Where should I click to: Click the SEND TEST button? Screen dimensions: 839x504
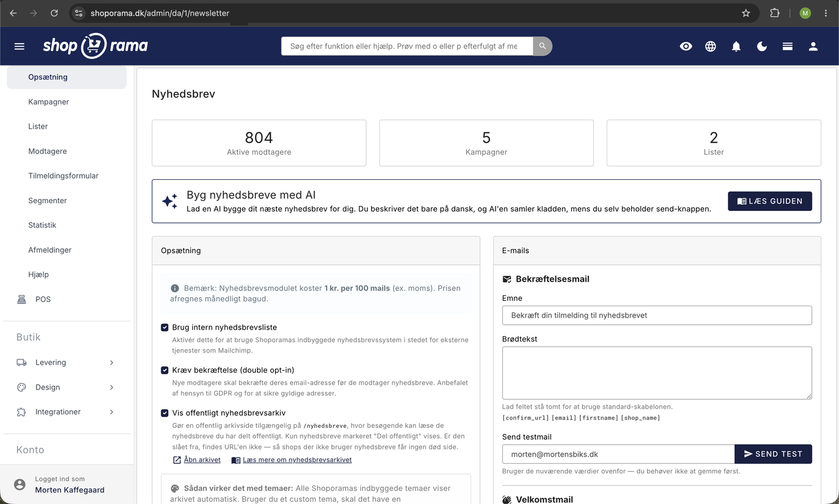tap(773, 454)
